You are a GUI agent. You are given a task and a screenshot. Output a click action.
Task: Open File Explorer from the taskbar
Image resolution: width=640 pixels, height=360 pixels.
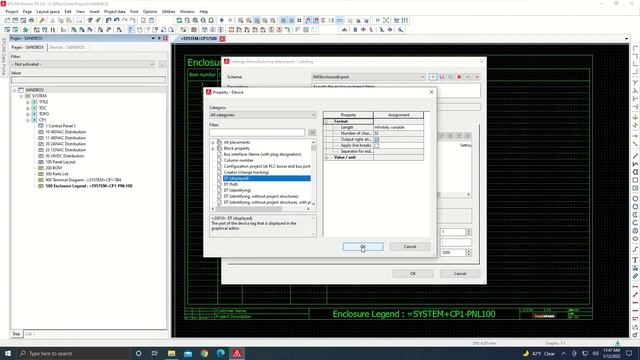point(171,353)
